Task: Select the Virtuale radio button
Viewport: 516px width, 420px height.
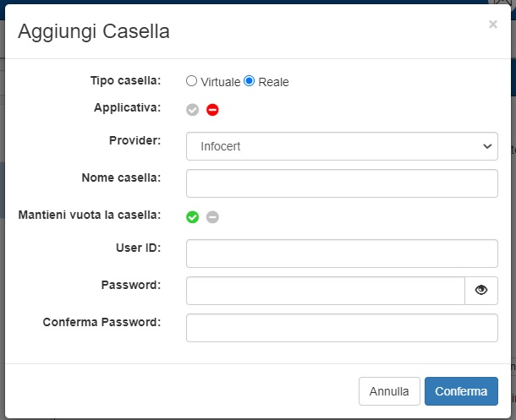Action: point(192,81)
